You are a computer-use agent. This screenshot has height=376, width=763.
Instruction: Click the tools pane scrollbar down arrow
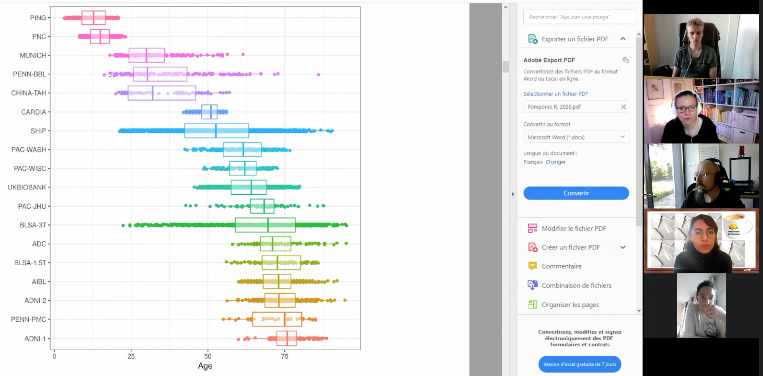coord(639,310)
